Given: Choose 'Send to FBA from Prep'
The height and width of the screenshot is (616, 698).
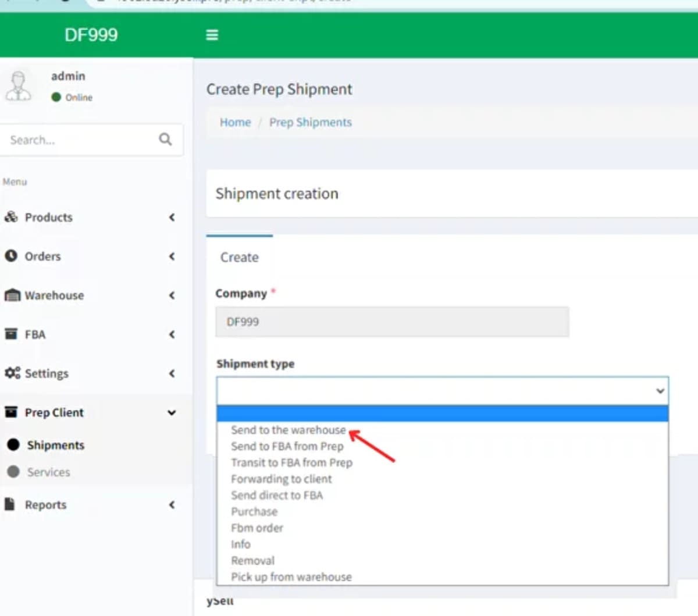Looking at the screenshot, I should tap(287, 446).
